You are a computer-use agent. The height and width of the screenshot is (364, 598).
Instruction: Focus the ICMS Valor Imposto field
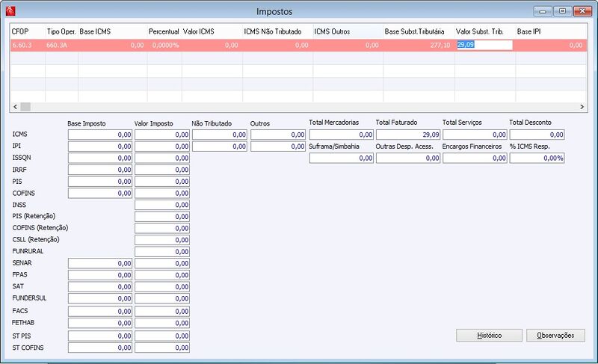click(162, 135)
